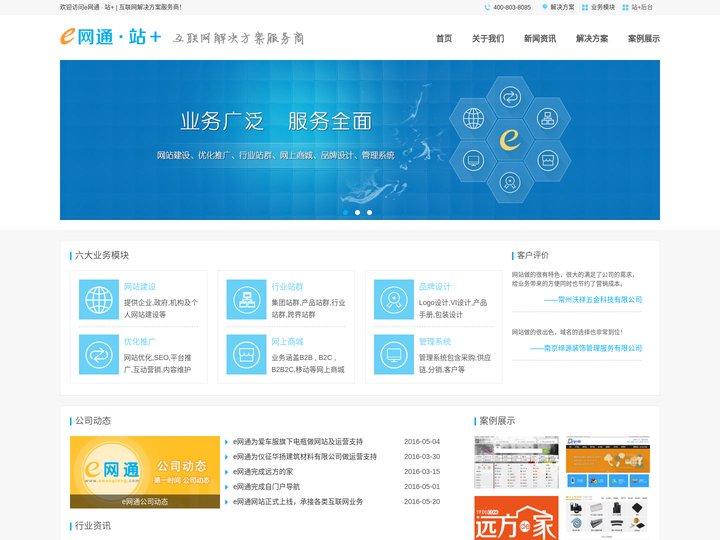Click the phone icon beside 400-803-8085

pos(487,7)
